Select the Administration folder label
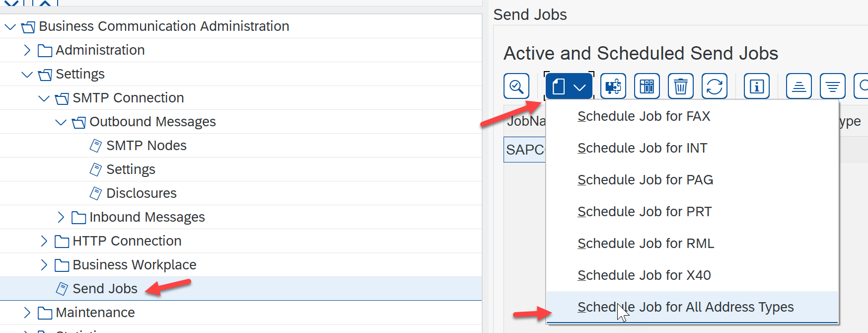Viewport: 868px width, 333px height. 100,50
